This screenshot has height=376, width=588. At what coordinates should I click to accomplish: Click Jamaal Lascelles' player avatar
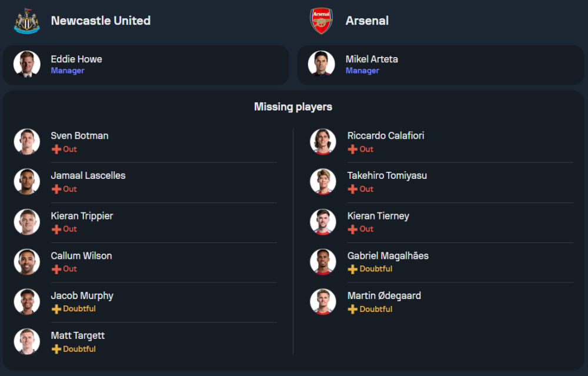point(27,181)
